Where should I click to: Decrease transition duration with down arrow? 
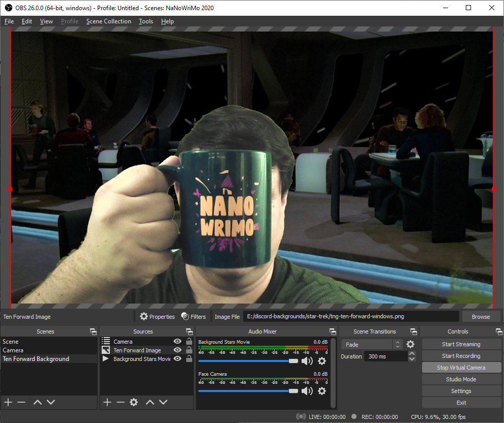tap(412, 359)
